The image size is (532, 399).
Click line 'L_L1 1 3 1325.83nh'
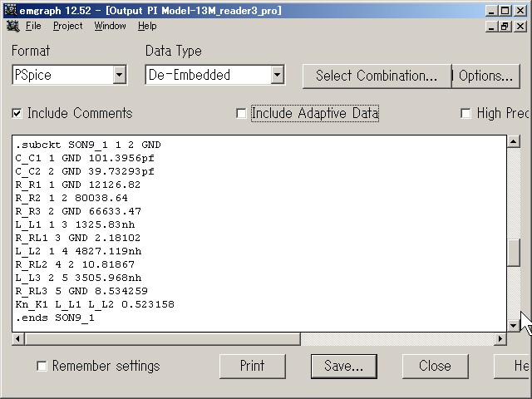tap(75, 224)
